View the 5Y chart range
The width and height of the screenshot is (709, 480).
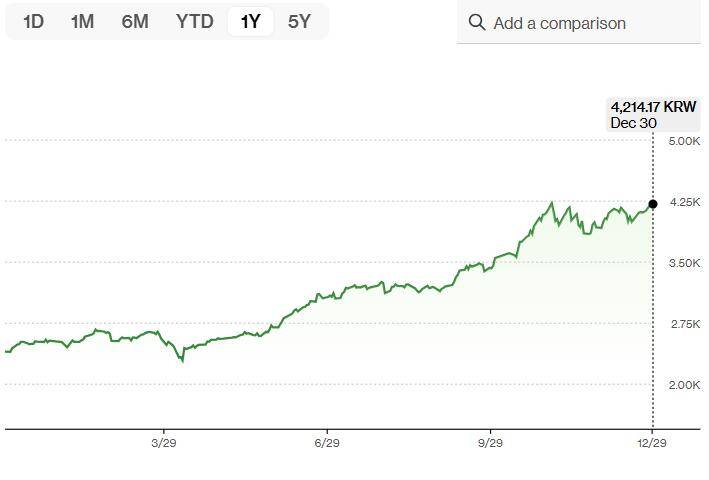click(299, 21)
